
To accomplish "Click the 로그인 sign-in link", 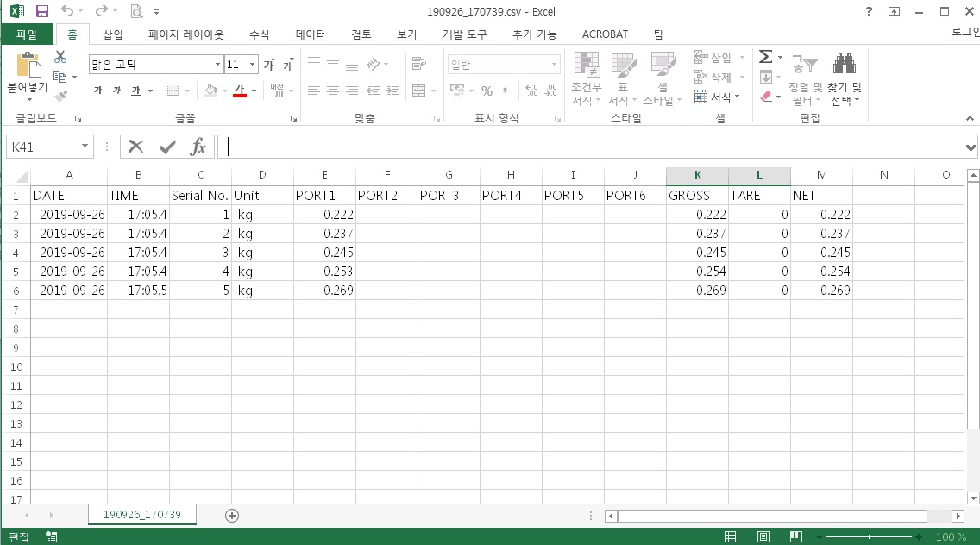I will (x=965, y=32).
